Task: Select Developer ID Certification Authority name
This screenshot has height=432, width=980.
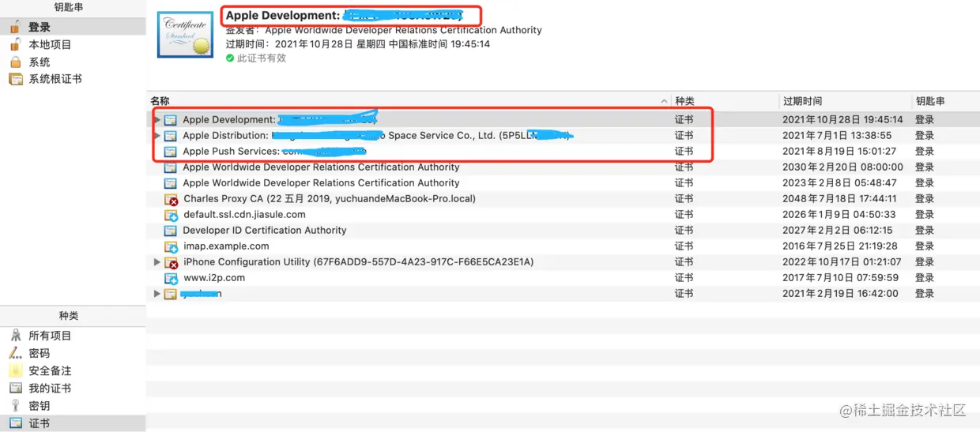Action: 265,230
